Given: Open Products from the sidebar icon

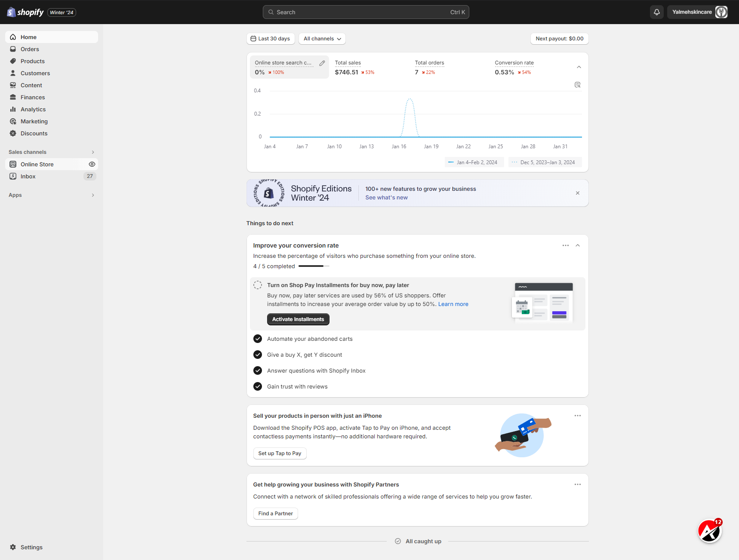Looking at the screenshot, I should point(13,61).
